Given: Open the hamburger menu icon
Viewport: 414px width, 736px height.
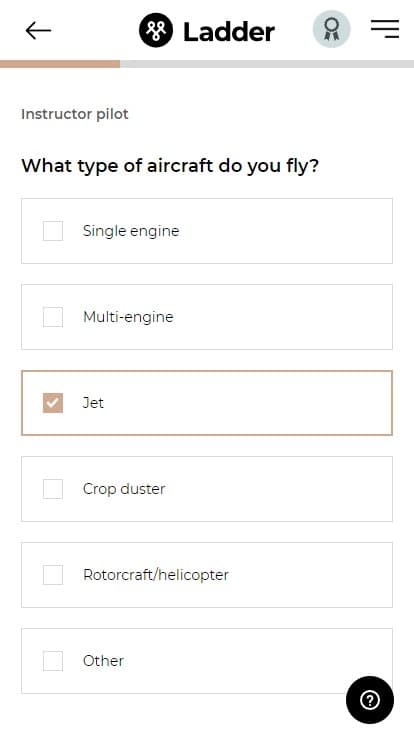Looking at the screenshot, I should point(385,29).
